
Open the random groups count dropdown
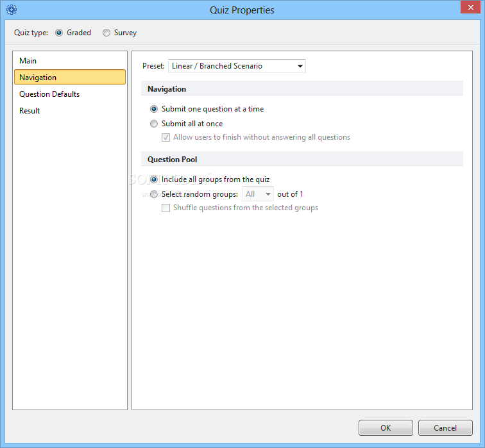pos(258,194)
